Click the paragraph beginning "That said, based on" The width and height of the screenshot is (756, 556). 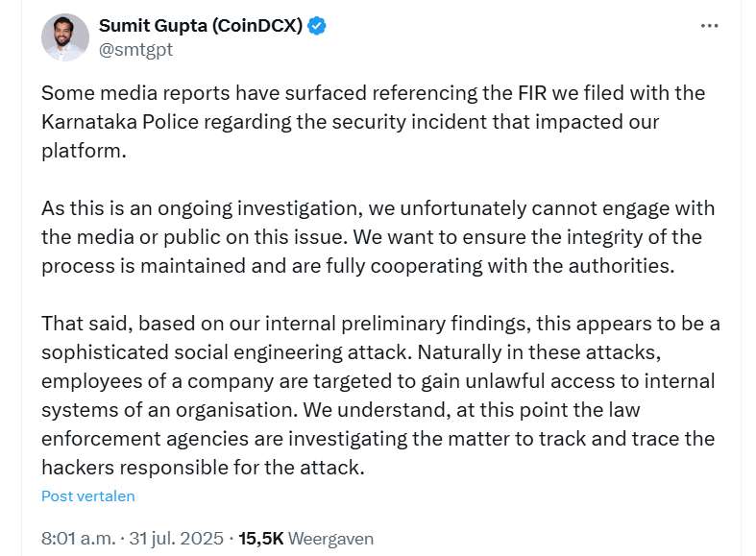click(x=380, y=395)
